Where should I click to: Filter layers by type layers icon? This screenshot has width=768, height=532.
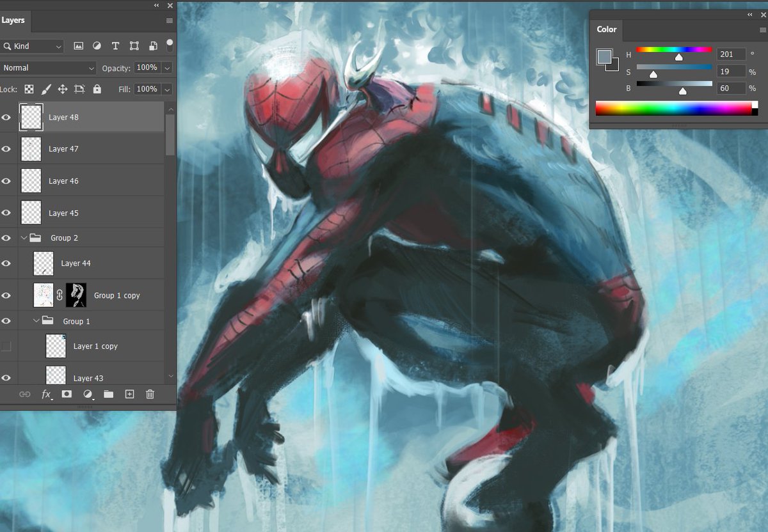(115, 46)
